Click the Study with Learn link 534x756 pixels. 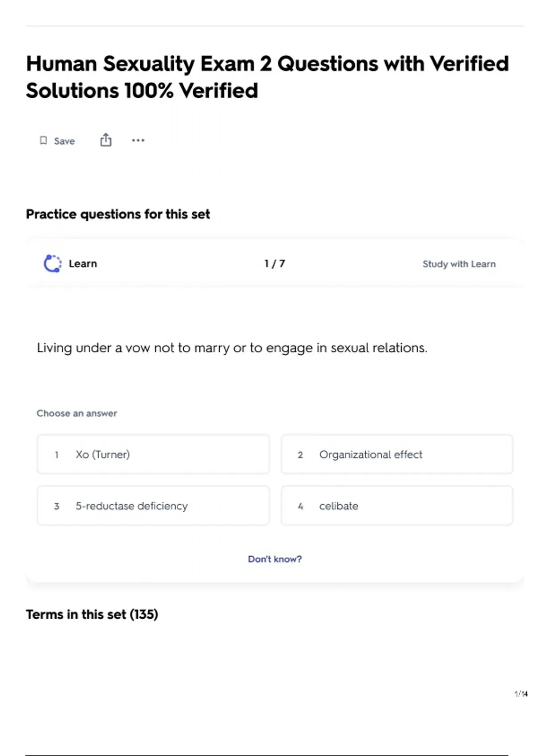click(459, 264)
